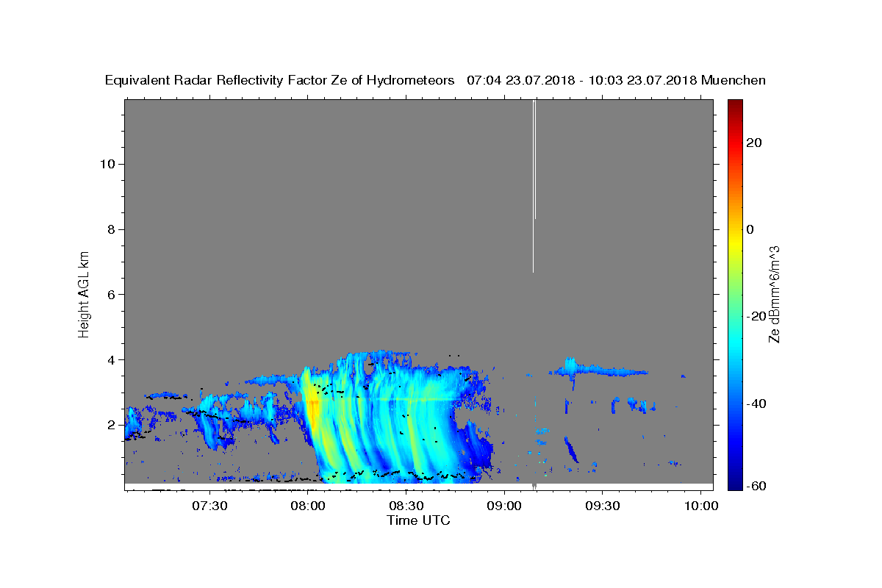
Task: Click the height tick label 6
Action: pyautogui.click(x=111, y=294)
